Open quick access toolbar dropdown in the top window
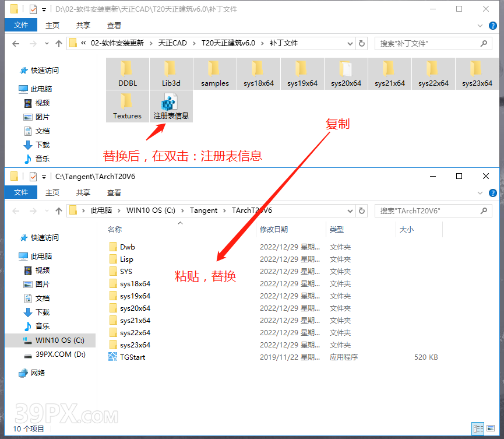The width and height of the screenshot is (504, 439). click(x=44, y=10)
